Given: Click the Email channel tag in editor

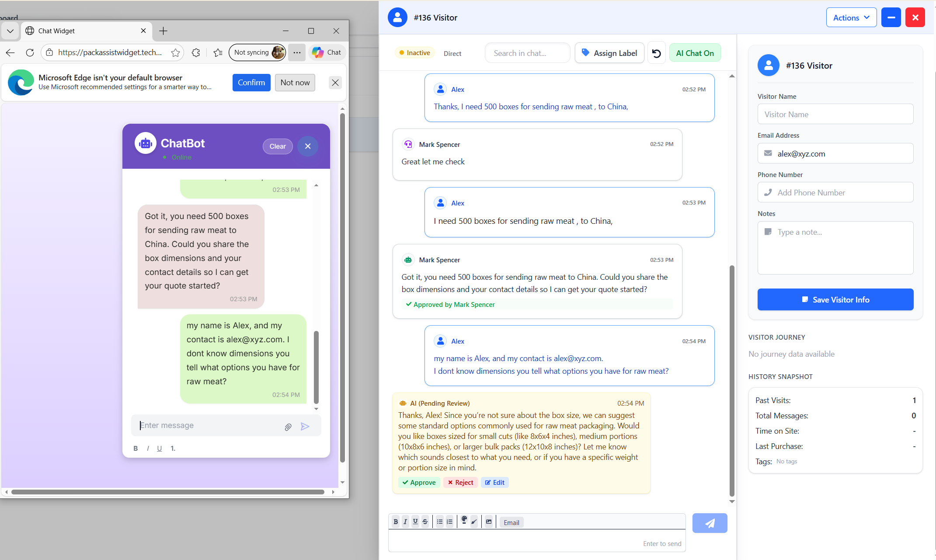Looking at the screenshot, I should click(511, 522).
